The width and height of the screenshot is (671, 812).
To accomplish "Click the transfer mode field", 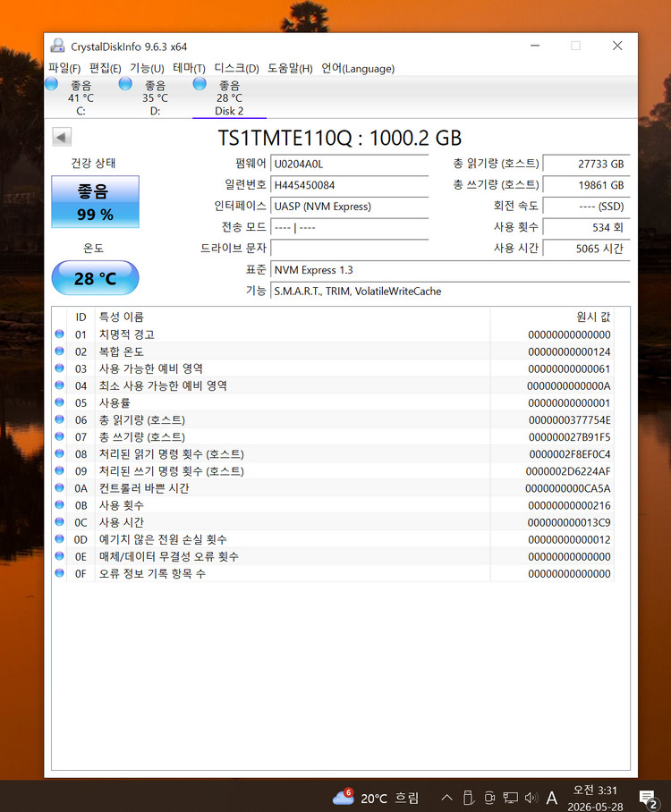I will (350, 228).
